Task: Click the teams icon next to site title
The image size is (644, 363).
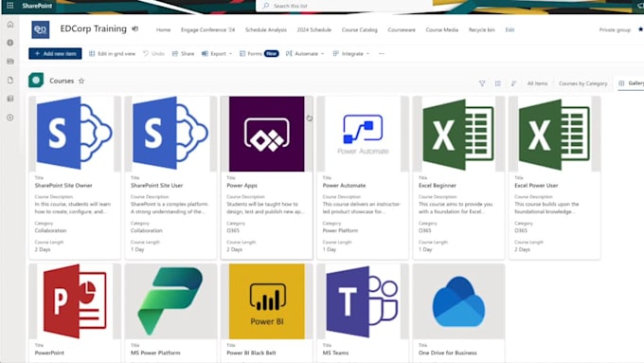Action: [x=134, y=28]
